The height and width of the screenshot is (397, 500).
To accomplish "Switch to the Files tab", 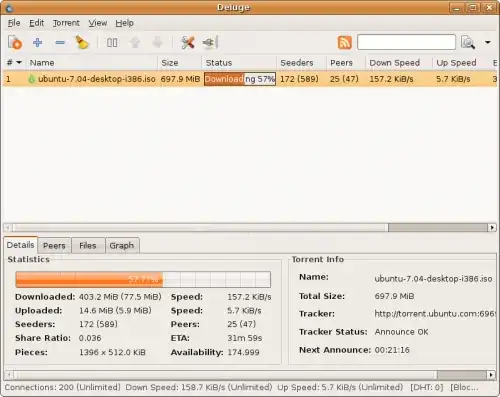I will tap(88, 246).
